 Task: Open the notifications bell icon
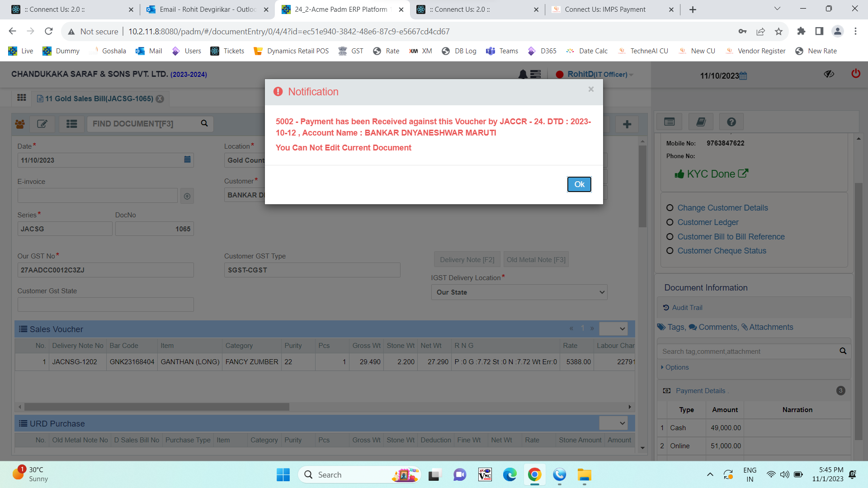coord(523,74)
